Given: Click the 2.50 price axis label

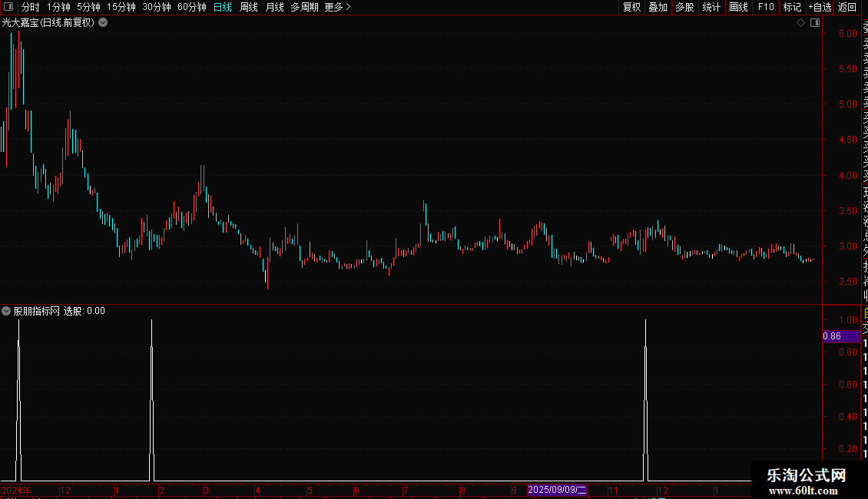Looking at the screenshot, I should [x=847, y=282].
